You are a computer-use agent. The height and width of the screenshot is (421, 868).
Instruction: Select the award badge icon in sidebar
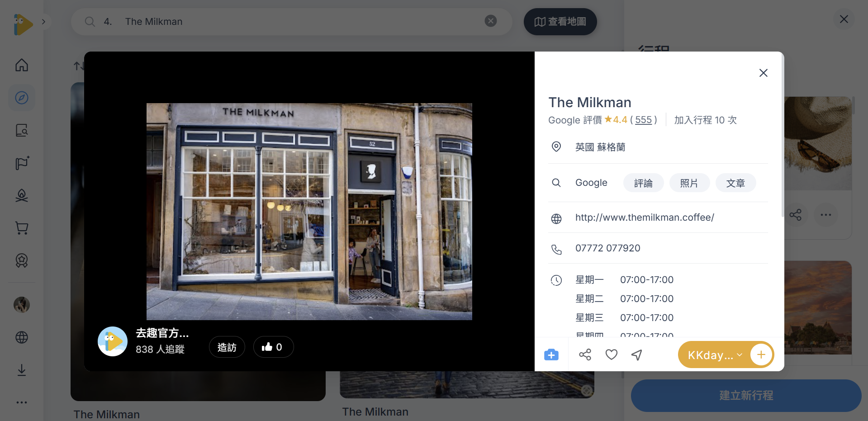[21, 260]
